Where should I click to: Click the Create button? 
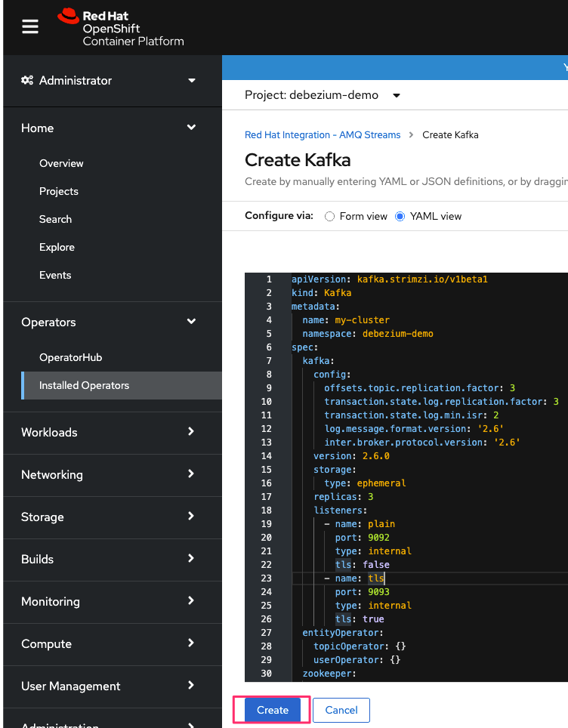273,710
